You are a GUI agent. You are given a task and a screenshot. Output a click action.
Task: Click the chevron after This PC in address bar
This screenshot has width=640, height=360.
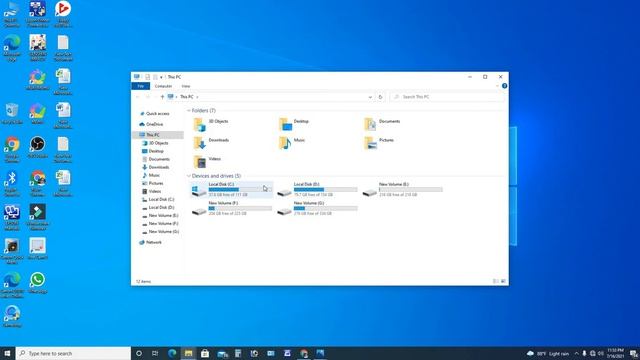coord(197,97)
